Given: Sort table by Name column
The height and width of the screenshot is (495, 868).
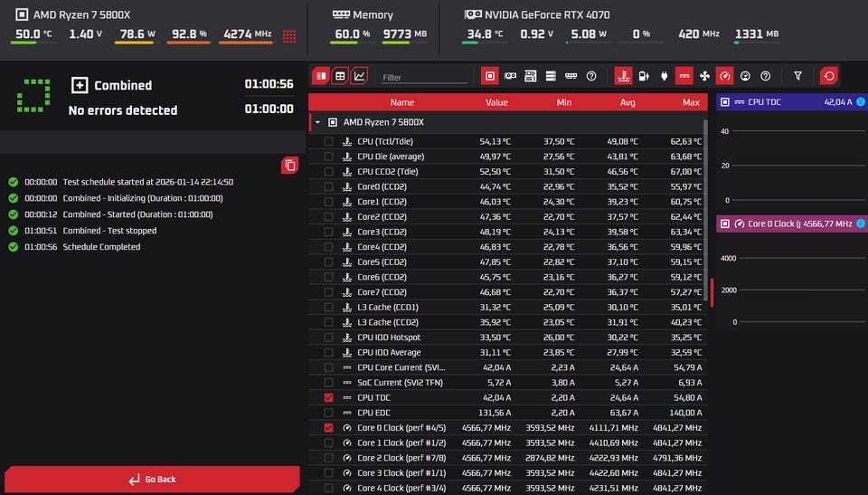Looking at the screenshot, I should coord(401,102).
